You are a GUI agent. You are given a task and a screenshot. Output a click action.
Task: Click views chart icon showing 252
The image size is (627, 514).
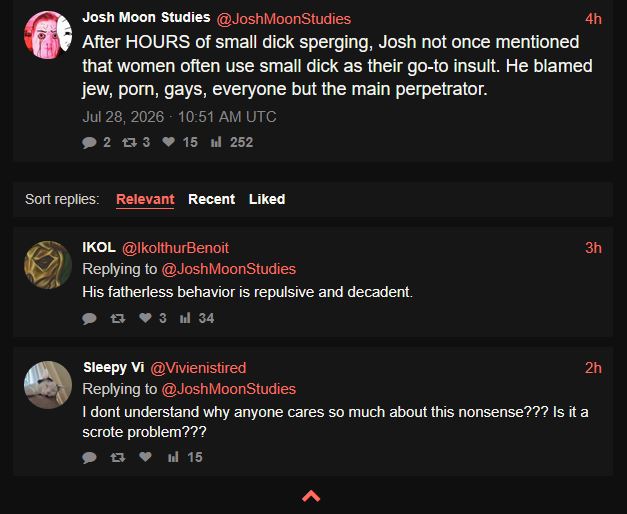click(x=216, y=142)
